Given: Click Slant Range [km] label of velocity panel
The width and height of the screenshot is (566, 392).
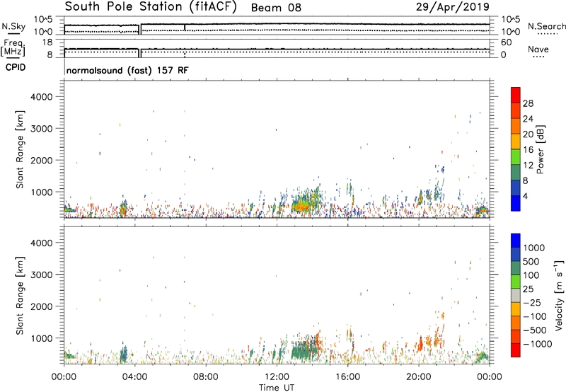Looking at the screenshot, I should (20, 296).
